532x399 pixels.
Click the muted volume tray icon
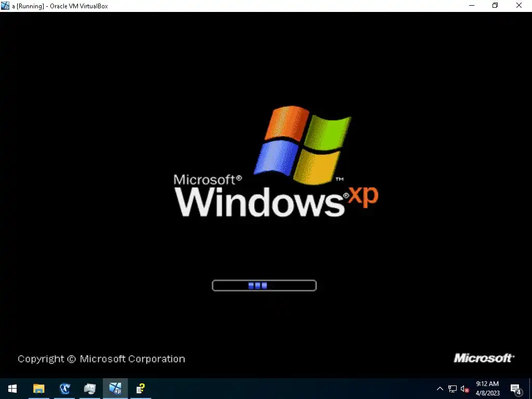(464, 389)
